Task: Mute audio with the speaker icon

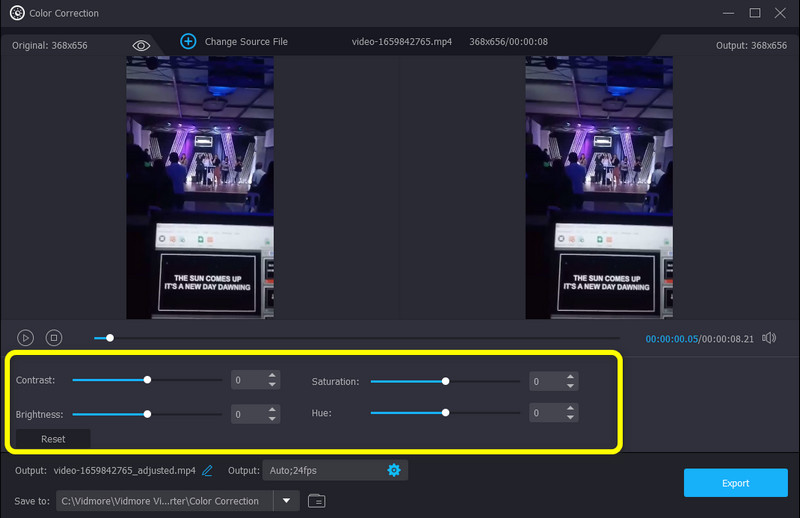Action: (x=768, y=338)
